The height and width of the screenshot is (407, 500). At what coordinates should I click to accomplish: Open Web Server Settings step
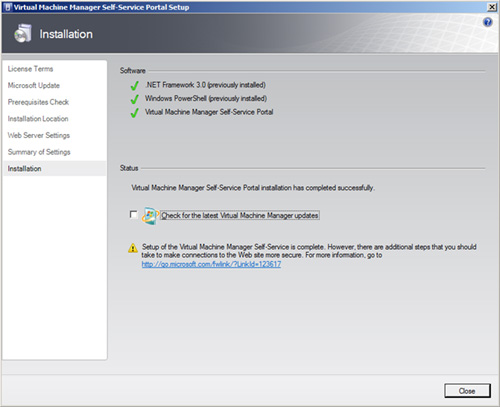(x=39, y=135)
